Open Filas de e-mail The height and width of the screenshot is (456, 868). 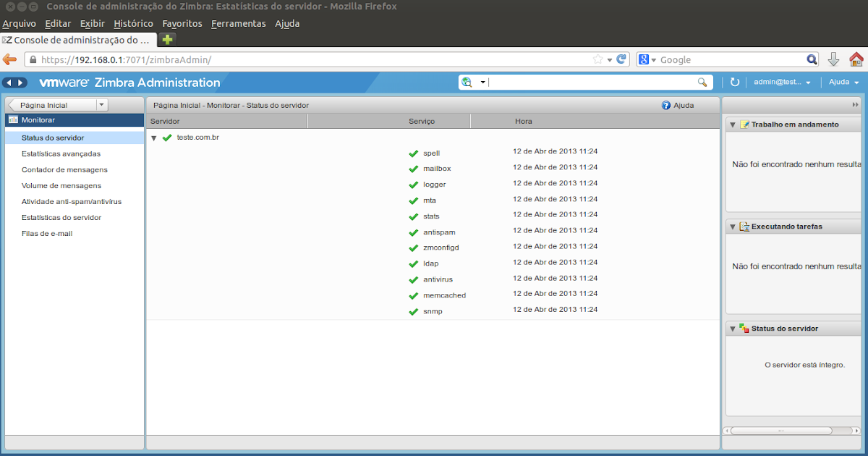coord(47,233)
